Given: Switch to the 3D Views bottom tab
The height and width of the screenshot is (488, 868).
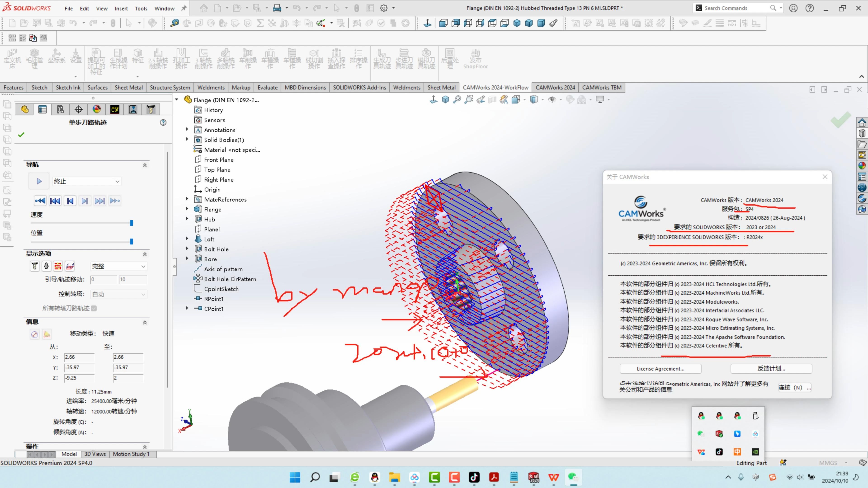Looking at the screenshot, I should [x=95, y=454].
